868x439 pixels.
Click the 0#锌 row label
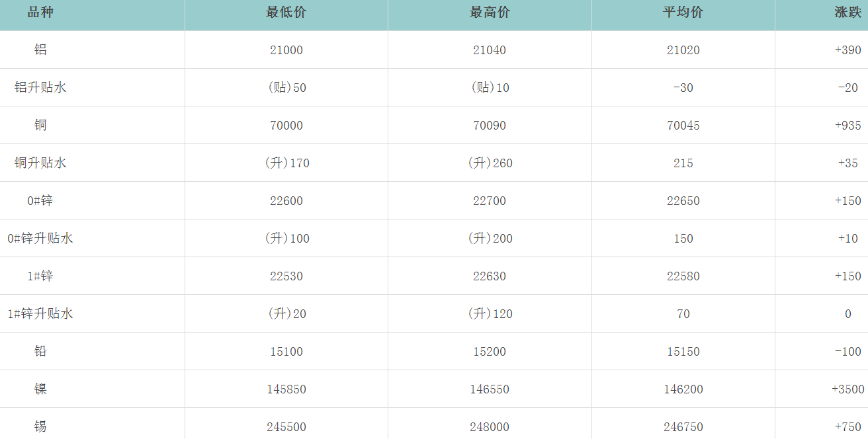(x=40, y=200)
